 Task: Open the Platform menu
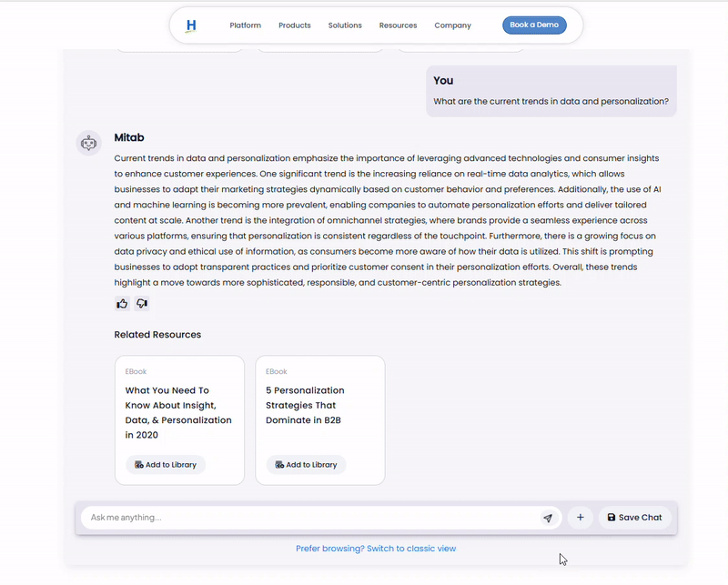(245, 25)
